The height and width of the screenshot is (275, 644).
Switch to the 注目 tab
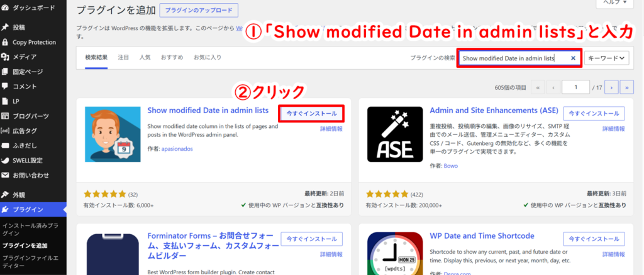point(123,57)
